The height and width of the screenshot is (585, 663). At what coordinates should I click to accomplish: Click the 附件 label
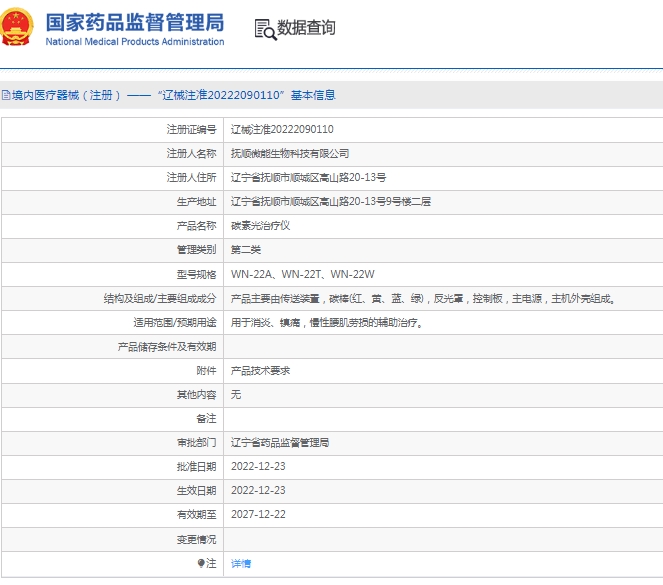tap(206, 371)
